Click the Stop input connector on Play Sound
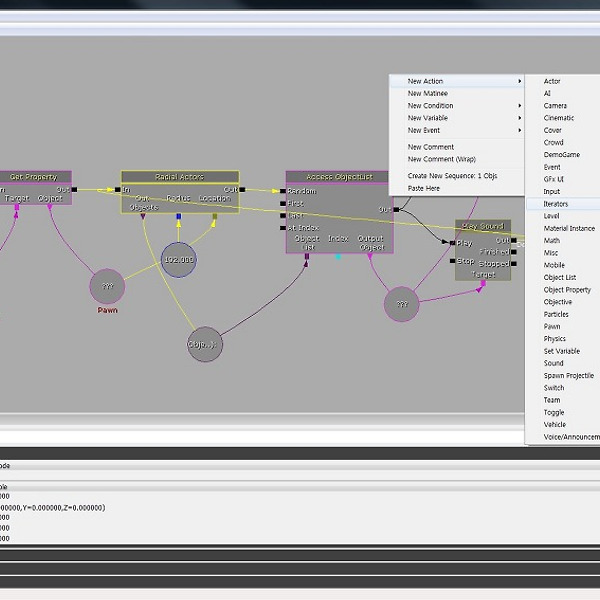Viewport: 600px width, 600px height. pos(452,261)
